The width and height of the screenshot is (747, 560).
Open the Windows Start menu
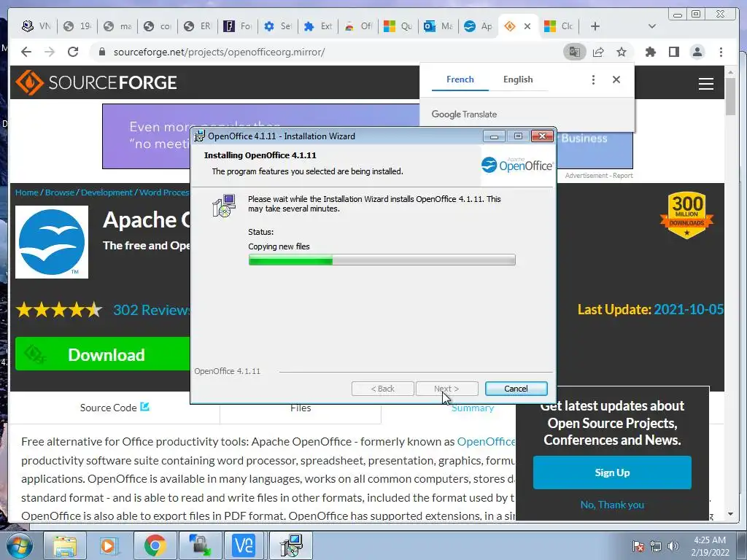coord(18,545)
